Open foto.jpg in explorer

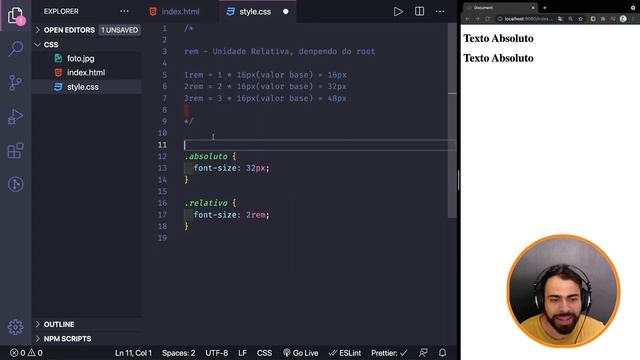tap(81, 58)
